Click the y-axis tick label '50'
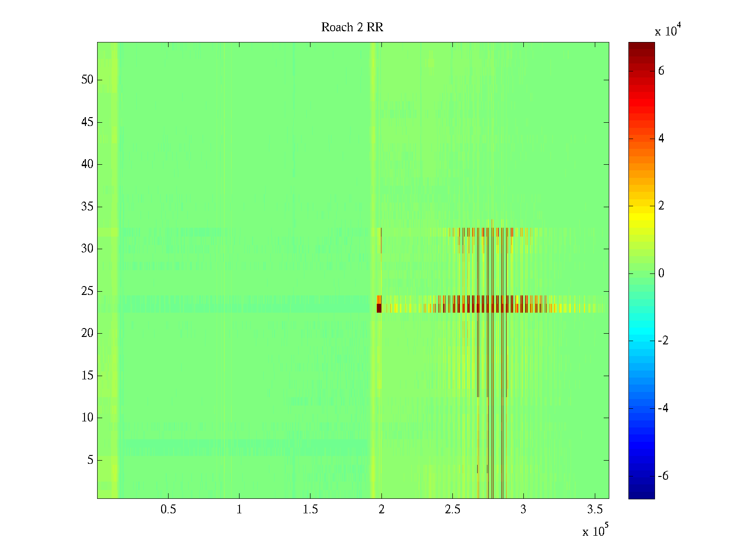The height and width of the screenshot is (560, 747). tap(87, 80)
